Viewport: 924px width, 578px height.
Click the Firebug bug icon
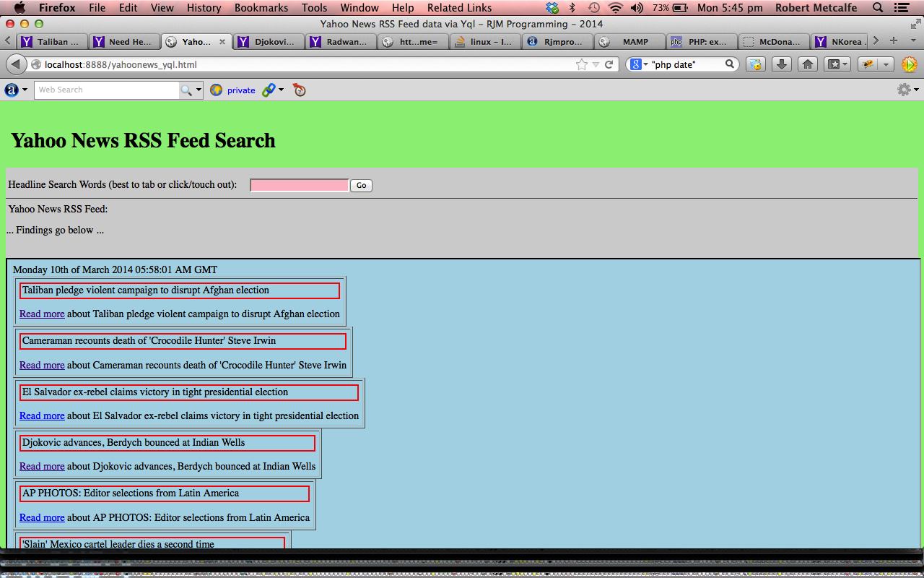(869, 64)
